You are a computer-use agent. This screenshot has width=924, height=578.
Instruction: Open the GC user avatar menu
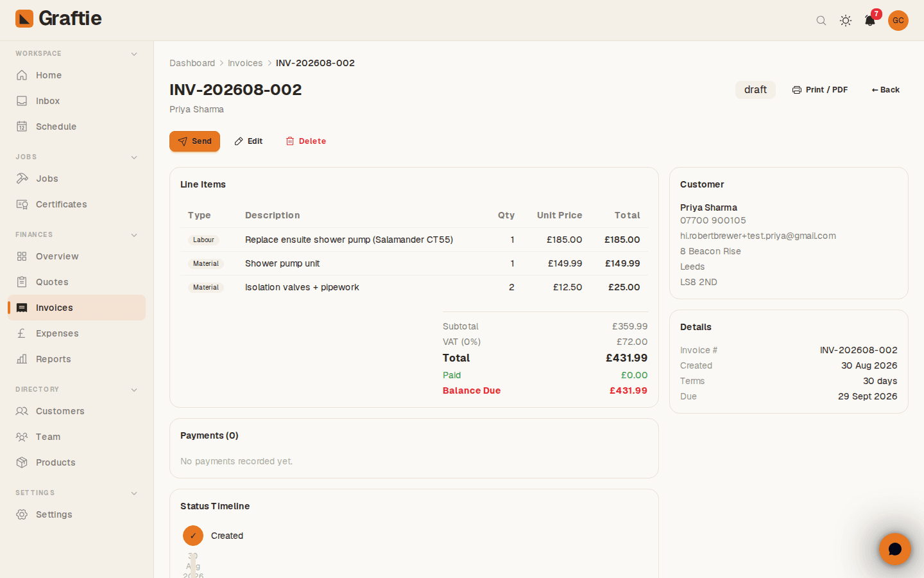click(x=898, y=21)
